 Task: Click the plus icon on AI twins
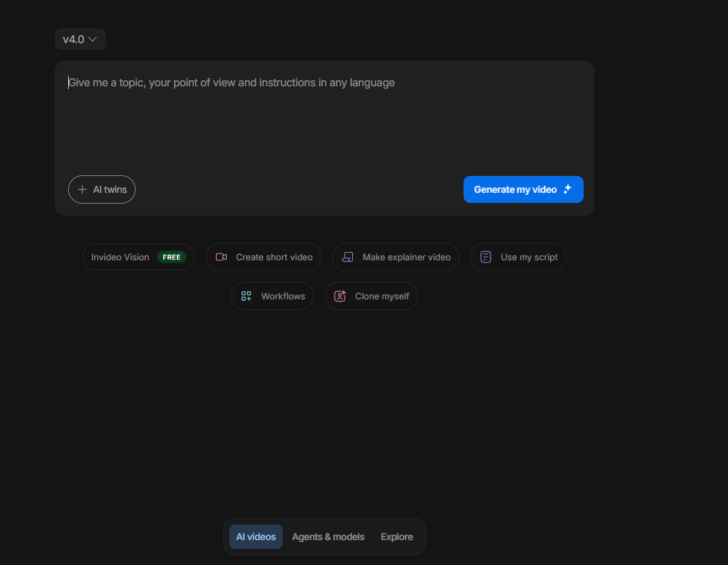(x=82, y=189)
